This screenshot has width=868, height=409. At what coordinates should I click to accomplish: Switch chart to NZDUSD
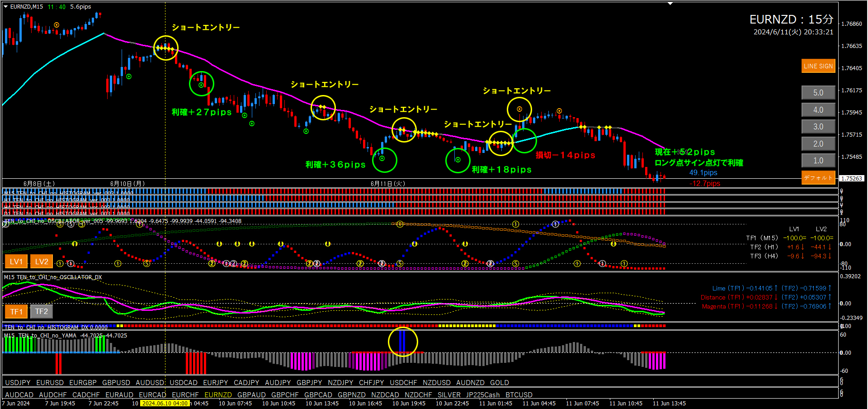tap(437, 383)
